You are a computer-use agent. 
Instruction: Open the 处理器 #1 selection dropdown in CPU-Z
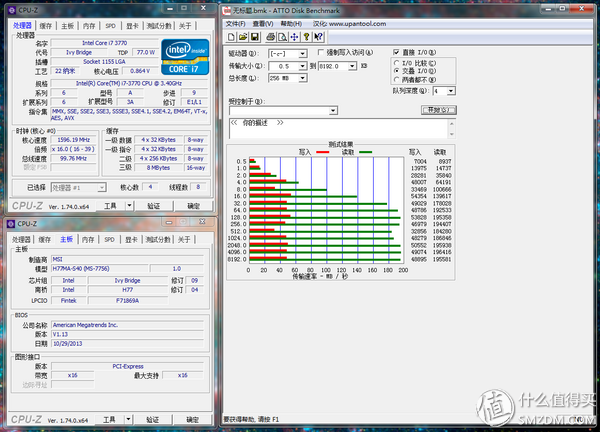click(x=101, y=187)
